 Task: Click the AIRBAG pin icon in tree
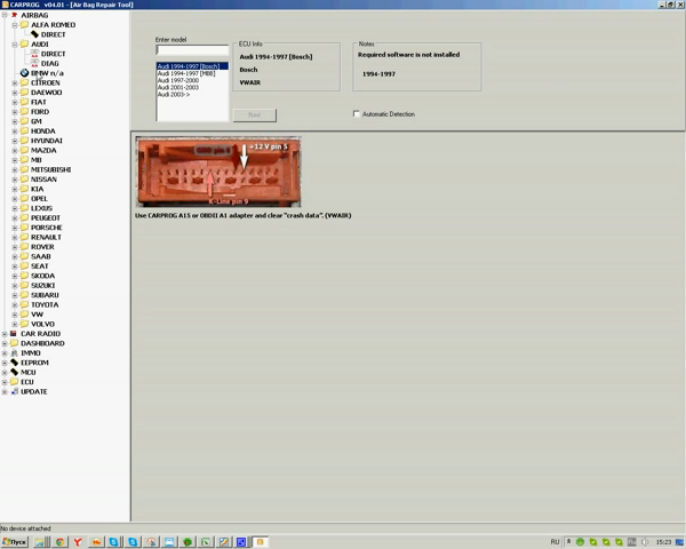click(14, 15)
